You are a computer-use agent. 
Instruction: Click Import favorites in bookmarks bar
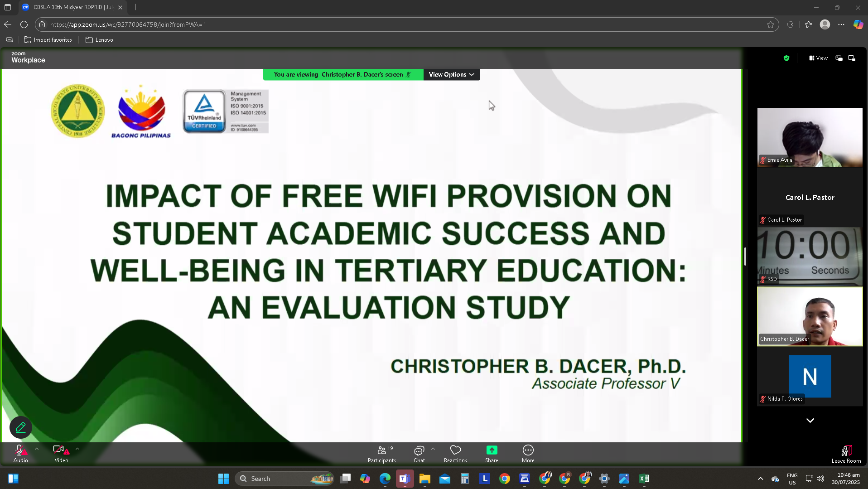click(48, 40)
